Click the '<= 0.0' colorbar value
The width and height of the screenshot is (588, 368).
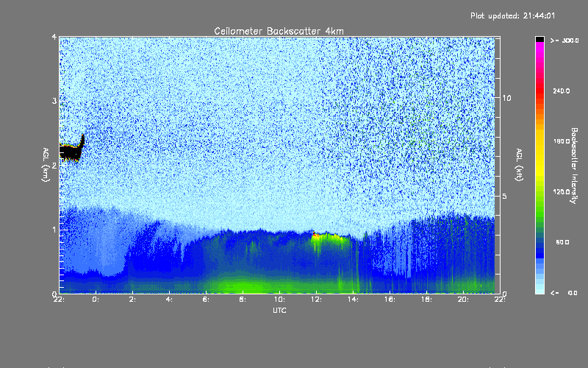pos(564,292)
